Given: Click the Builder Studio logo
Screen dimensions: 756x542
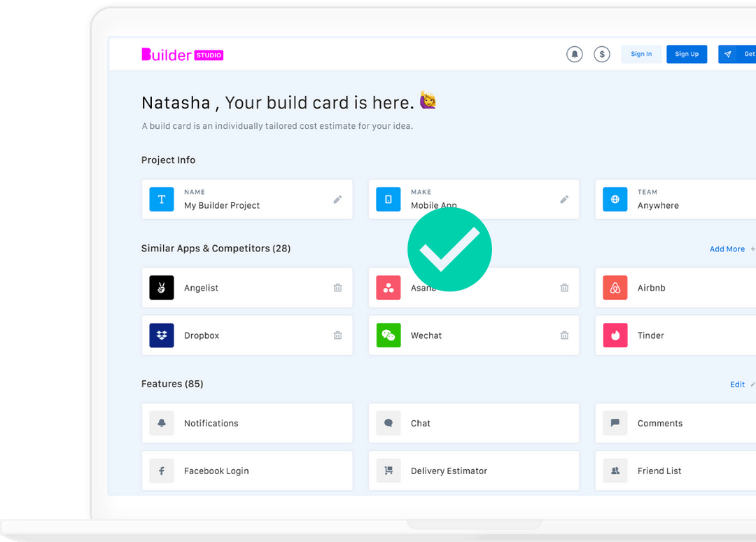Looking at the screenshot, I should [x=182, y=55].
